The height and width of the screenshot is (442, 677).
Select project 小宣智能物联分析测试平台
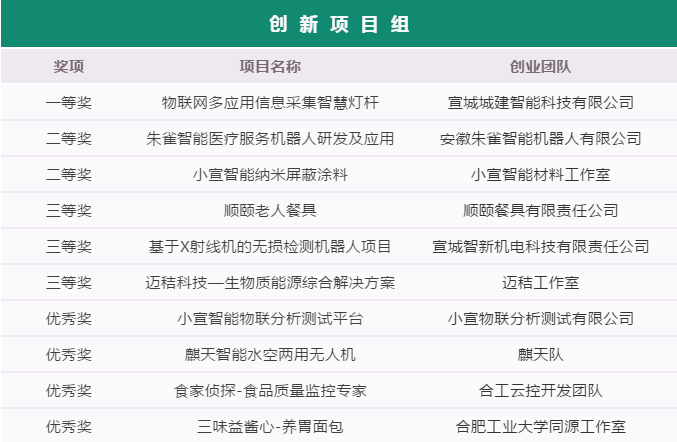pyautogui.click(x=270, y=319)
